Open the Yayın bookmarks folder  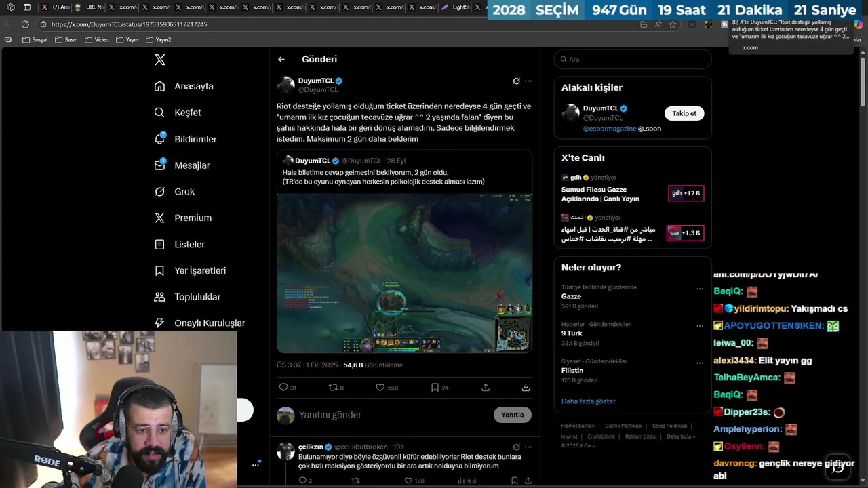pyautogui.click(x=127, y=40)
